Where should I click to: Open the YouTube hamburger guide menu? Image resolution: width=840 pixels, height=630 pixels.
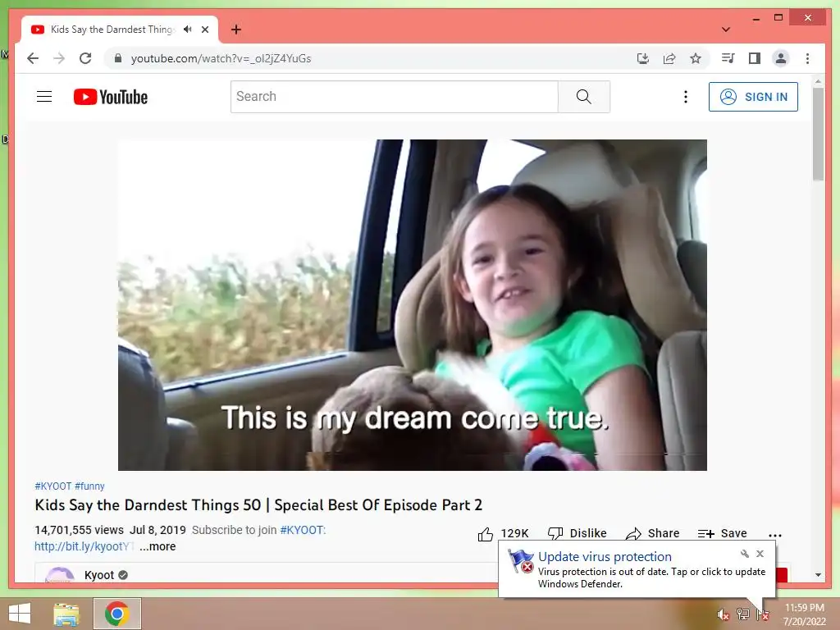click(44, 97)
